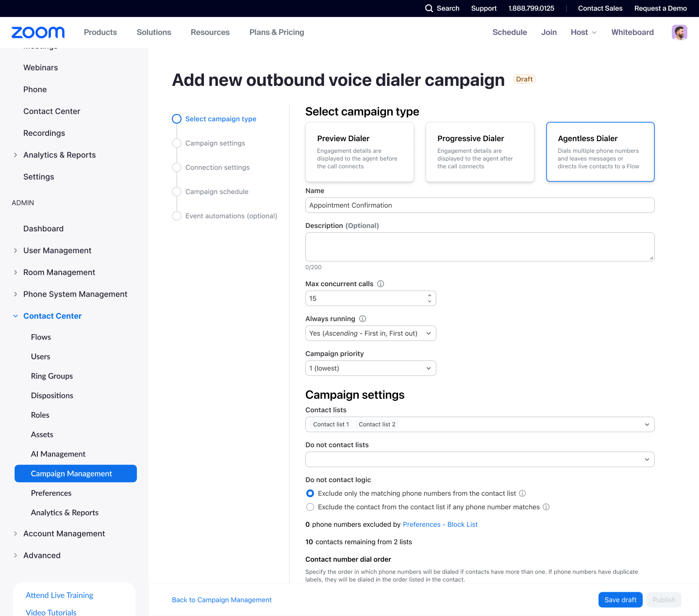Open AI Management in the sidebar
699x616 pixels.
coord(58,454)
